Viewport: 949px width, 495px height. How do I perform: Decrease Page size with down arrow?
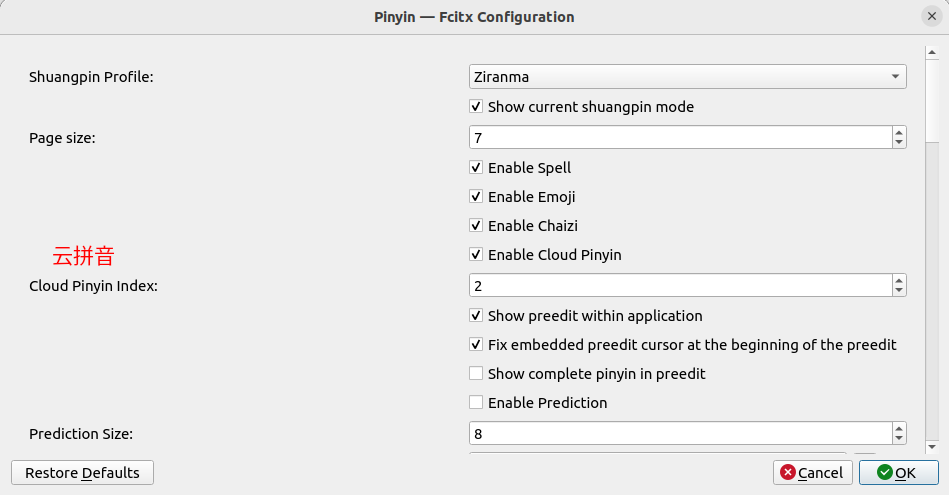pos(899,143)
